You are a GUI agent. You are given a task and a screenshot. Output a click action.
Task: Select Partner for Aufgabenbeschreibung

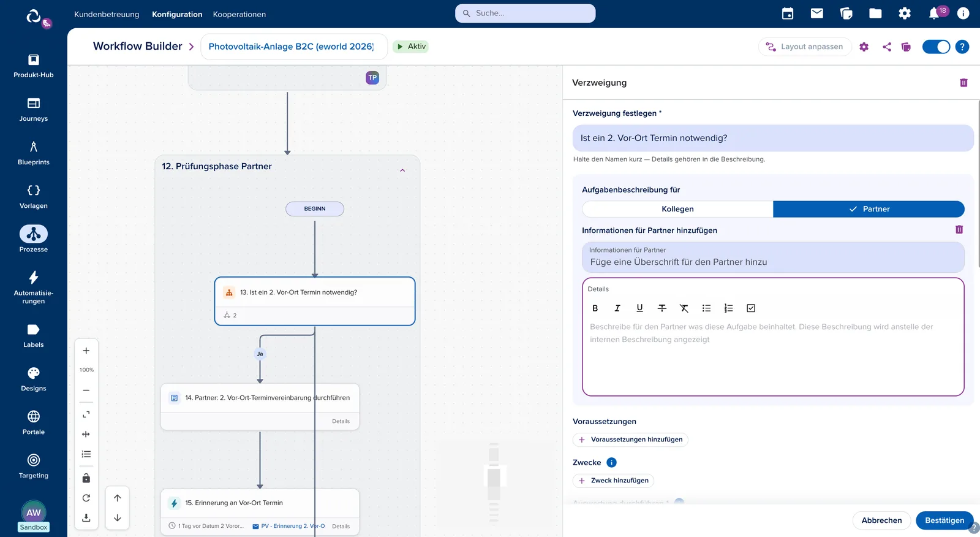coord(869,209)
